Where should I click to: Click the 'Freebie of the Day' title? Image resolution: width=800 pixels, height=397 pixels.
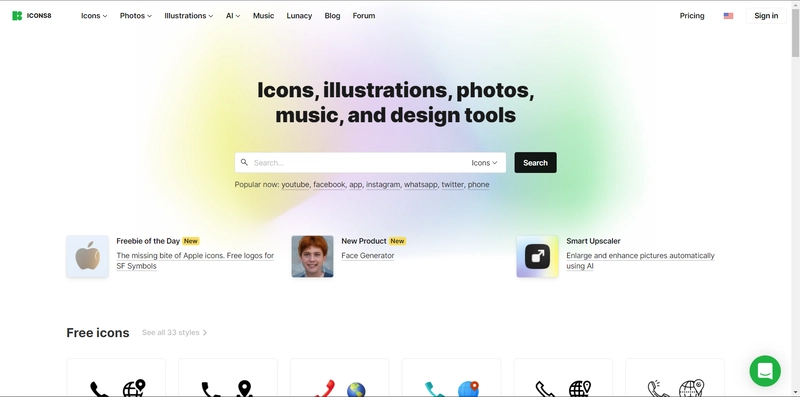[x=148, y=241]
